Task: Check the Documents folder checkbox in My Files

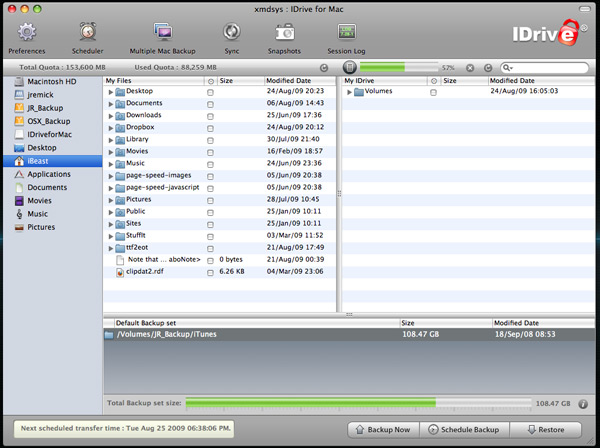Action: (210, 104)
